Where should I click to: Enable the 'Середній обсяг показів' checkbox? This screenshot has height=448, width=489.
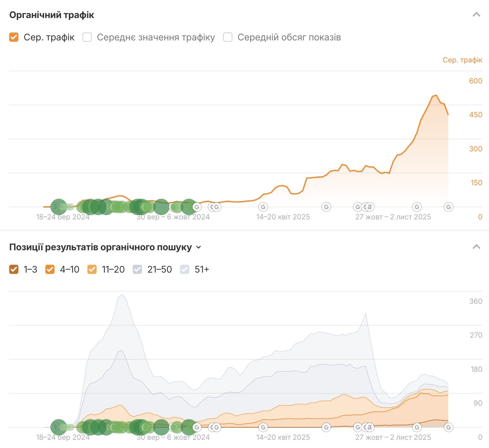pyautogui.click(x=228, y=37)
